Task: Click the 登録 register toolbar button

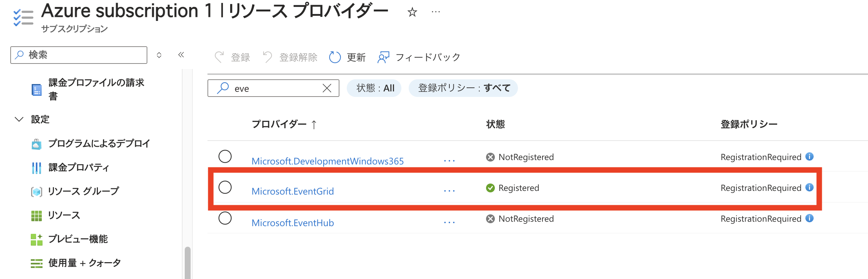Action: tap(232, 57)
